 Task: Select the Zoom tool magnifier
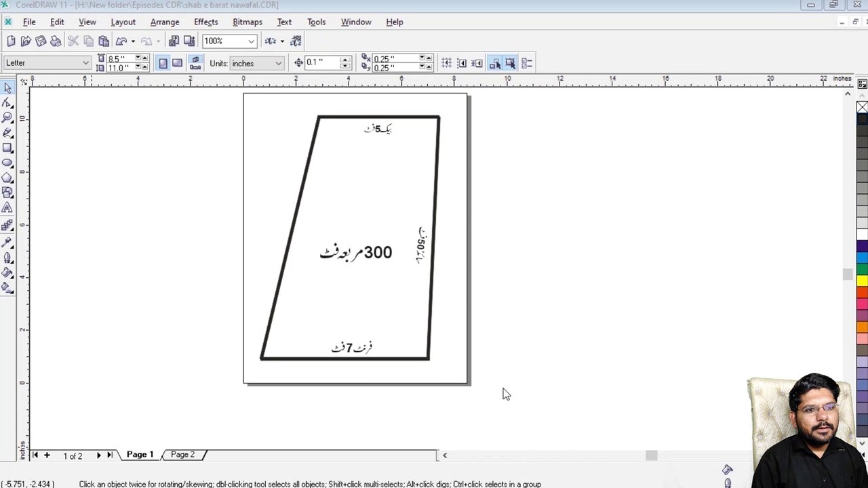[x=7, y=118]
